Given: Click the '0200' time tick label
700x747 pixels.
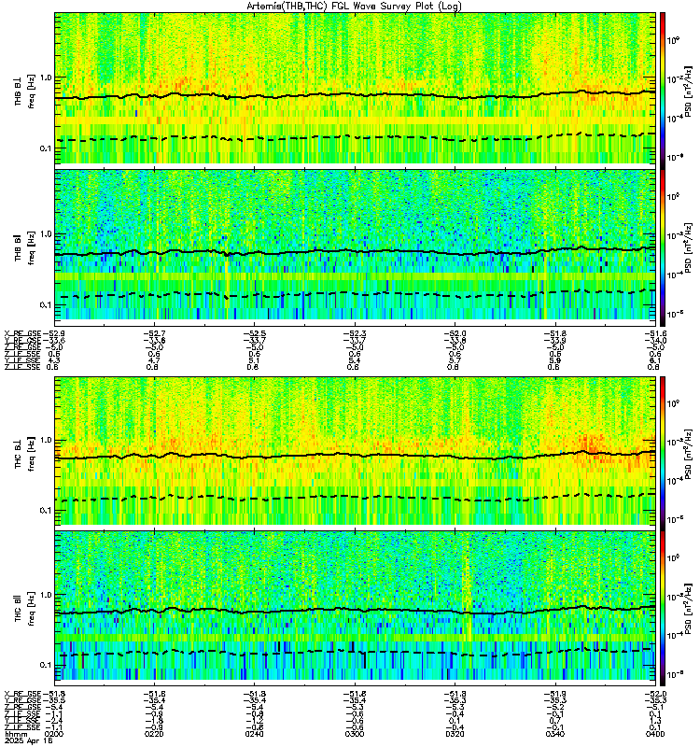Looking at the screenshot, I should click(x=54, y=734).
